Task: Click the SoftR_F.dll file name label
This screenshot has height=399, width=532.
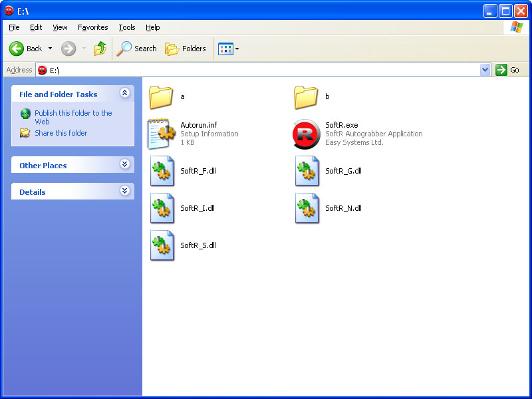Action: pyautogui.click(x=198, y=171)
